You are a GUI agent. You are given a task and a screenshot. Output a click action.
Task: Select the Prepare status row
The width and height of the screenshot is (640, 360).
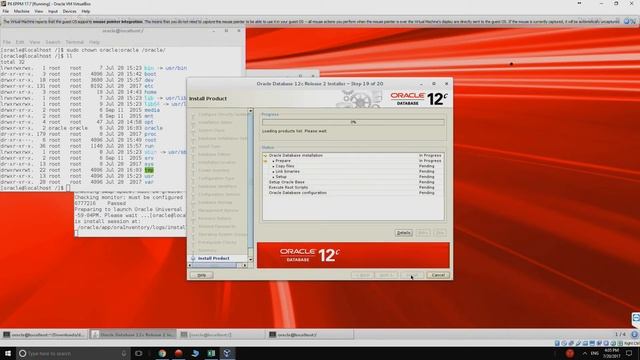tap(353, 161)
